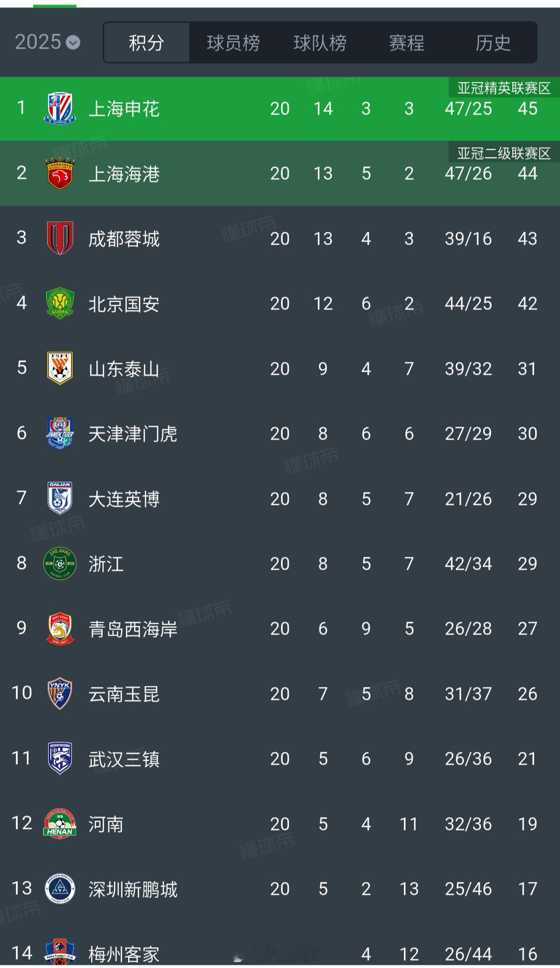The height and width of the screenshot is (968, 560).
Task: Tap the 亚冠精英联赛区 label
Action: pos(503,88)
